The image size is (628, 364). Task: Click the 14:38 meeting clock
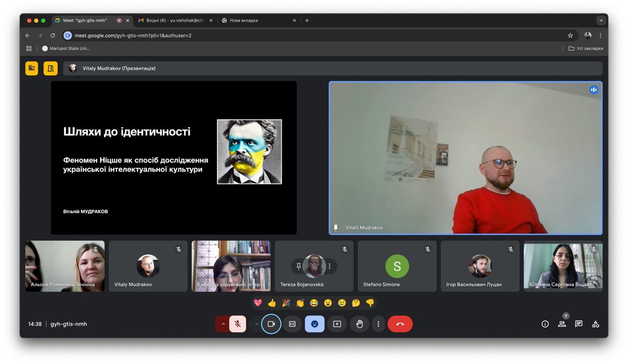35,324
